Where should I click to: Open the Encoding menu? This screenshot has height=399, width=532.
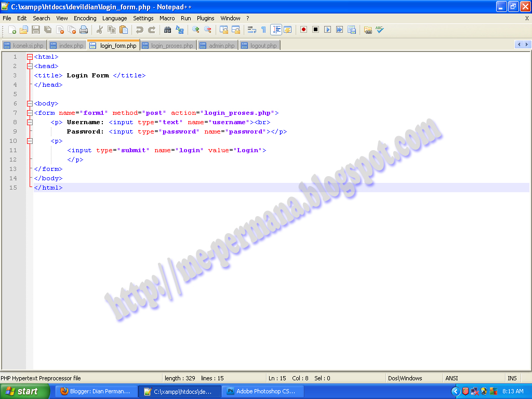[x=85, y=18]
